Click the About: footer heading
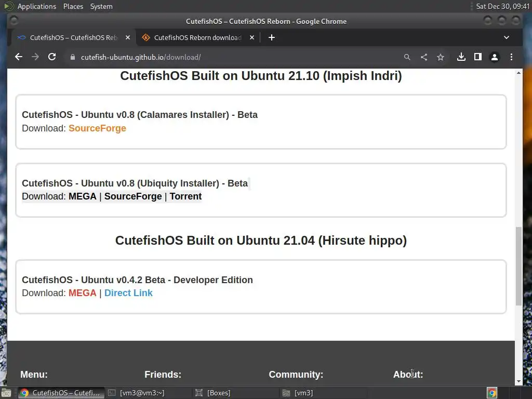The image size is (532, 399). tap(408, 374)
